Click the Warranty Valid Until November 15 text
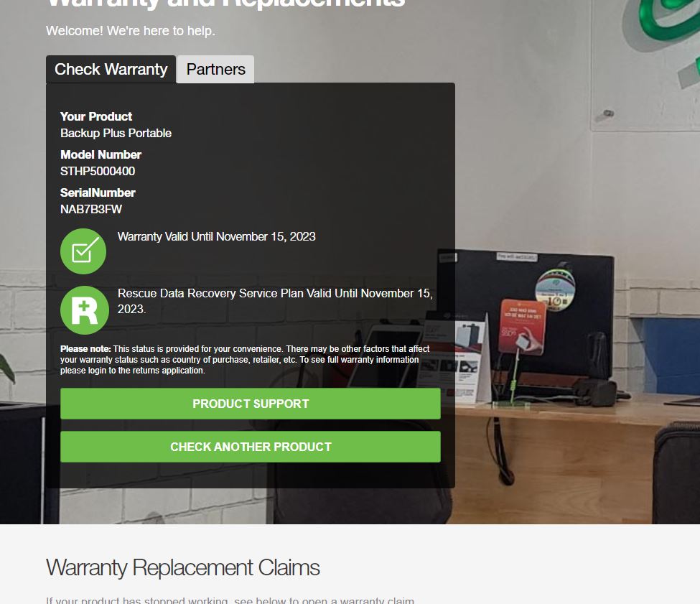Image resolution: width=700 pixels, height=604 pixels. coord(217,236)
